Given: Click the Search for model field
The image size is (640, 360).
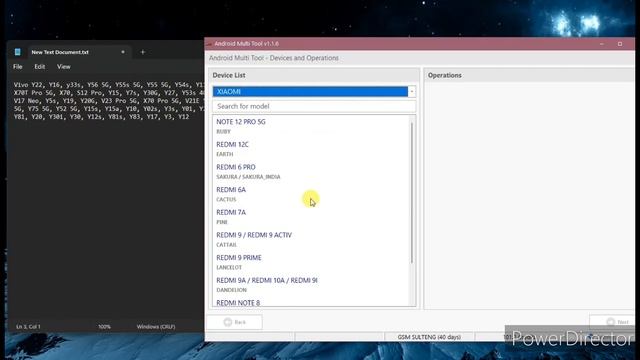Looking at the screenshot, I should pos(314,106).
